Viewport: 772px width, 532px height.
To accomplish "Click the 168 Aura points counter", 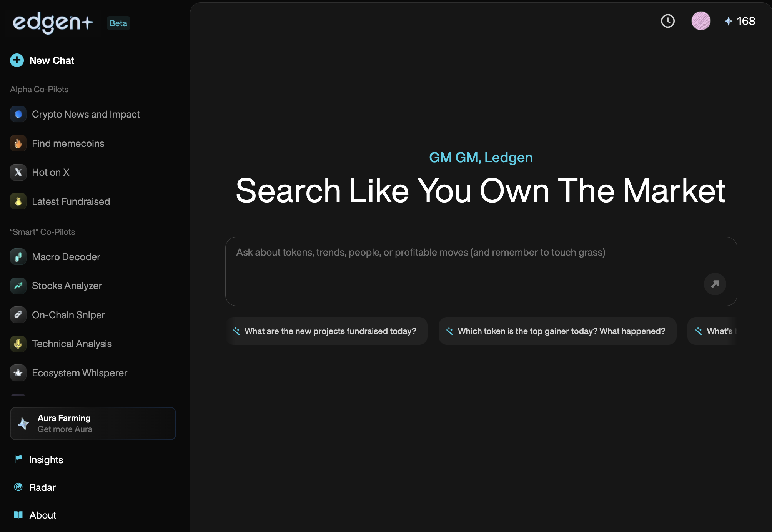I will click(740, 21).
